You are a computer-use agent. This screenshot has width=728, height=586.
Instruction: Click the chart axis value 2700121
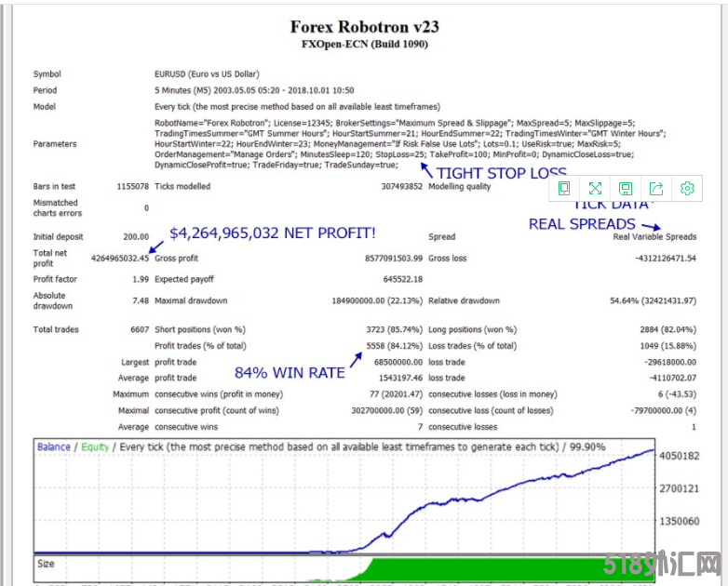(679, 488)
